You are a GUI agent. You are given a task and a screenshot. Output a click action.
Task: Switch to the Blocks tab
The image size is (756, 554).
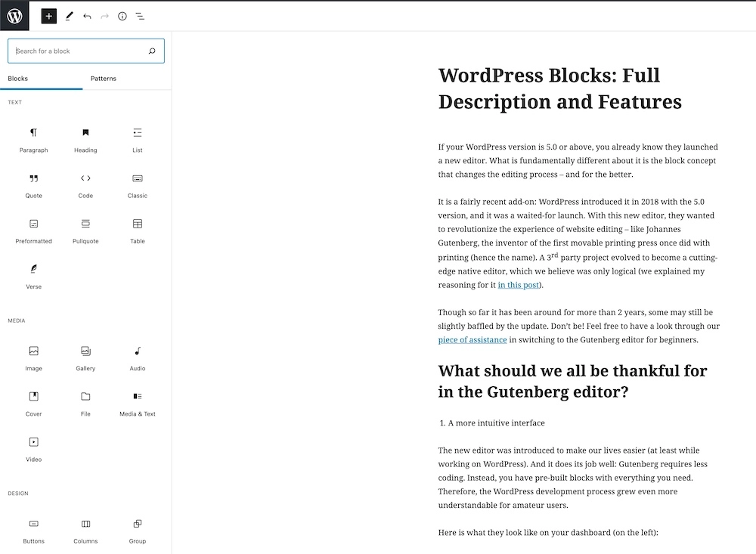click(x=42, y=79)
